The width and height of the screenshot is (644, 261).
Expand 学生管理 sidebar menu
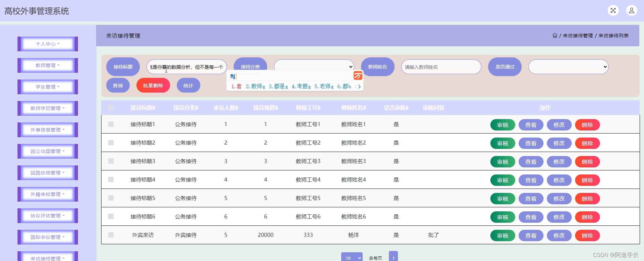click(x=48, y=87)
